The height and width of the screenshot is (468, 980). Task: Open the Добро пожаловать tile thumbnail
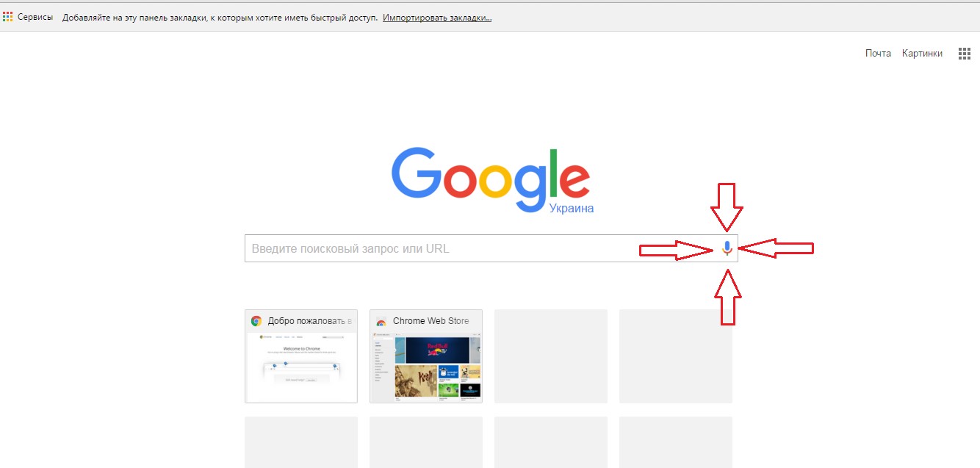coord(301,367)
